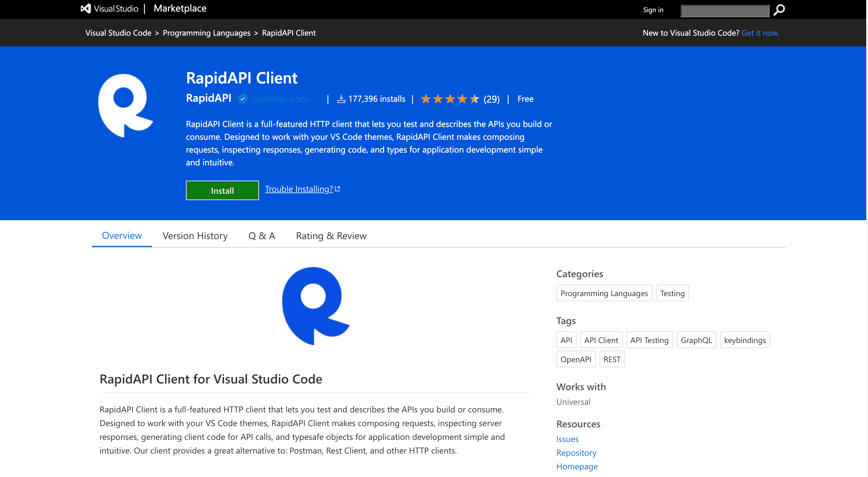Image resolution: width=868 pixels, height=477 pixels.
Task: Switch to the Version History tab
Action: (x=195, y=236)
